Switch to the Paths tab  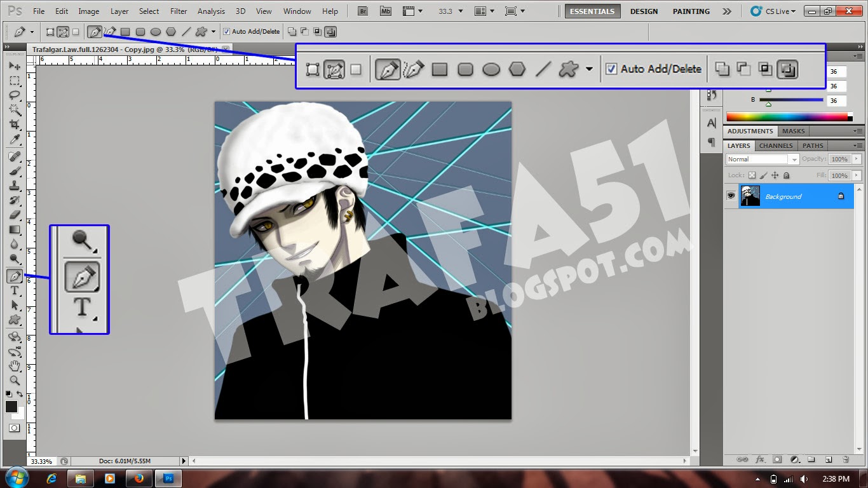point(813,146)
